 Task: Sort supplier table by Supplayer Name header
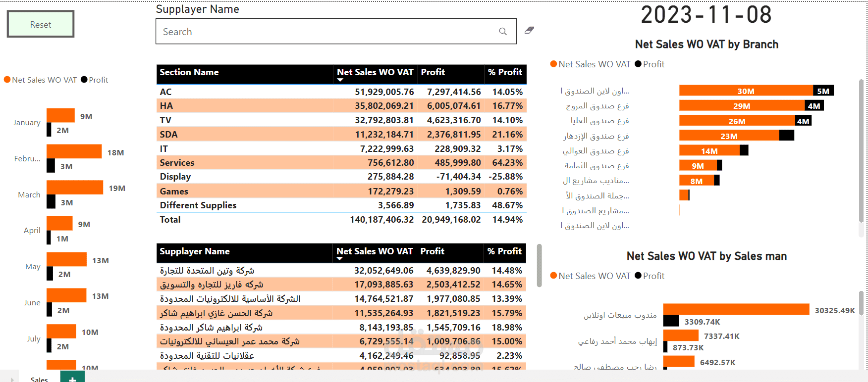click(x=194, y=251)
